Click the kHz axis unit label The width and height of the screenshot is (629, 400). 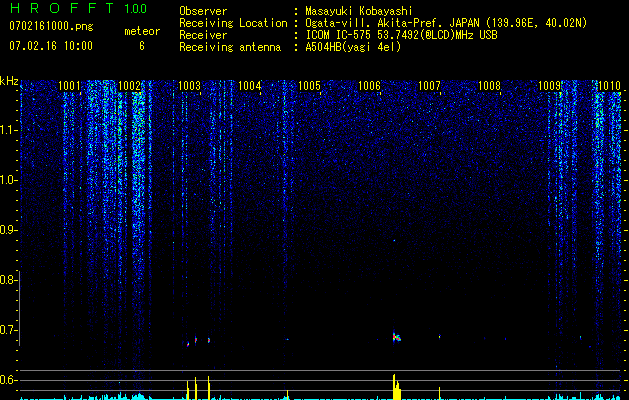9,81
